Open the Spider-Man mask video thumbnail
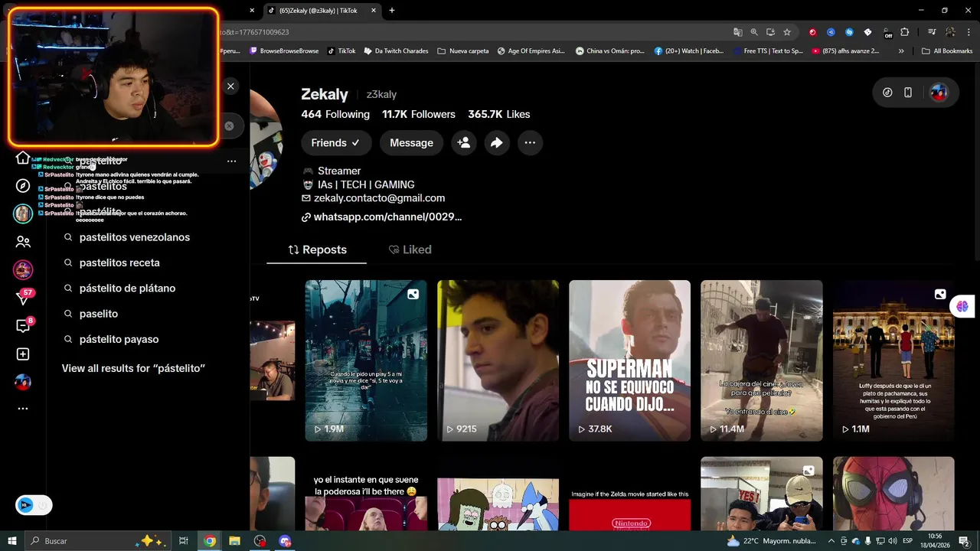This screenshot has height=551, width=980. pyautogui.click(x=893, y=494)
